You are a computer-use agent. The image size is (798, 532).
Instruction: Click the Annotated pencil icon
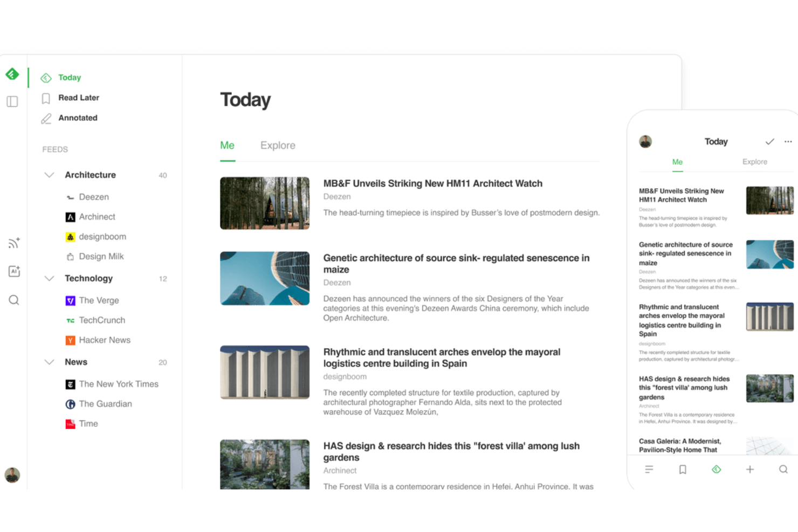(x=46, y=118)
